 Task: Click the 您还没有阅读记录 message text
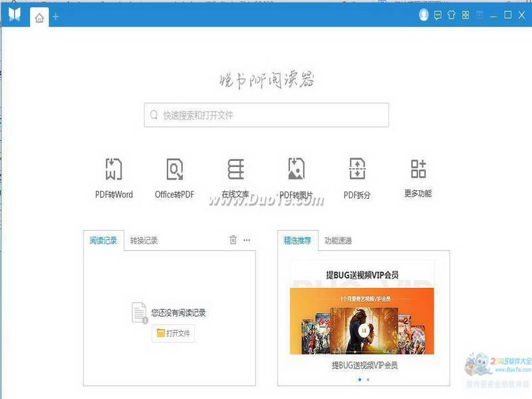[x=178, y=313]
